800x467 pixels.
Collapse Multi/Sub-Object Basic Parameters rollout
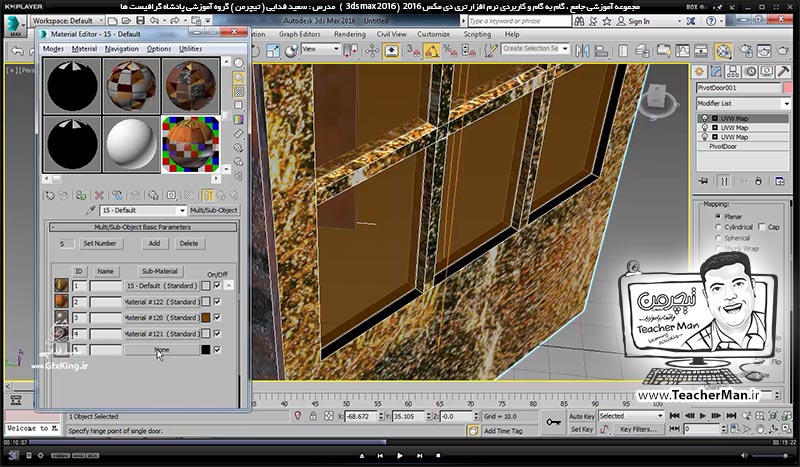point(143,227)
